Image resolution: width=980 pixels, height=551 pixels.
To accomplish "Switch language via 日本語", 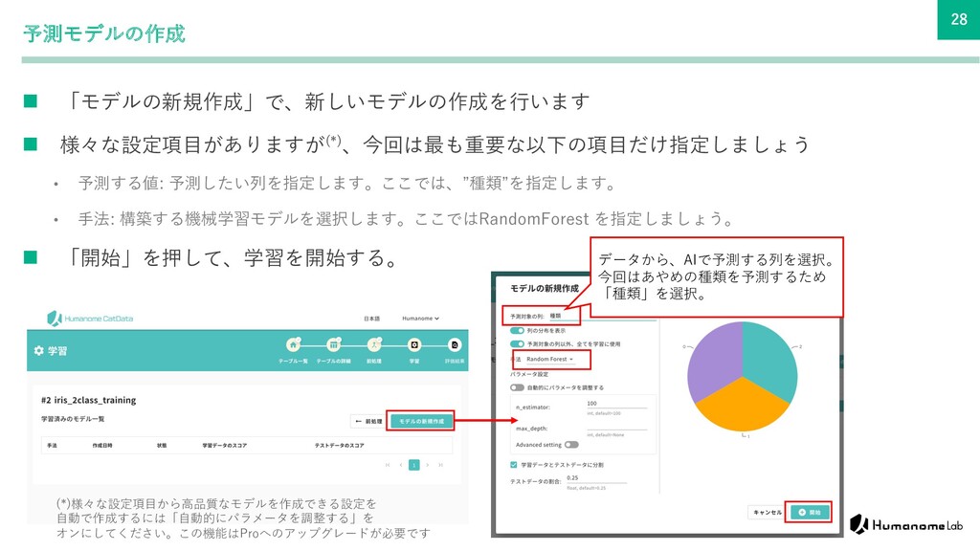I will click(372, 319).
